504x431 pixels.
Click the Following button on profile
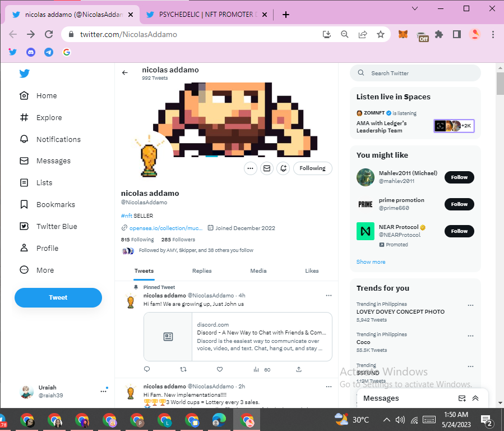[312, 168]
